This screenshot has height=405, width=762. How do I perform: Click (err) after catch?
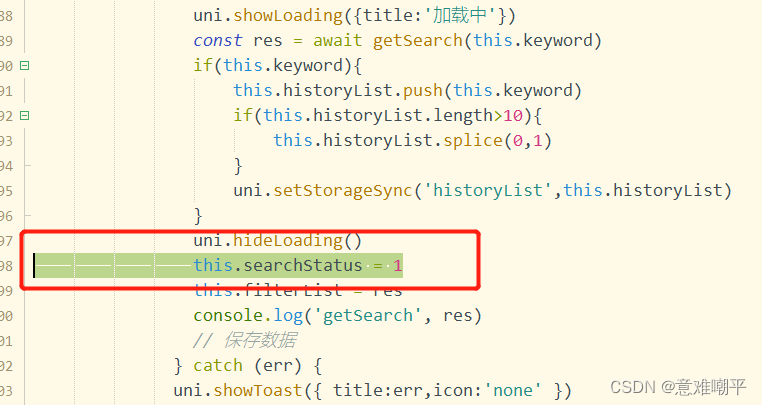[x=278, y=366]
